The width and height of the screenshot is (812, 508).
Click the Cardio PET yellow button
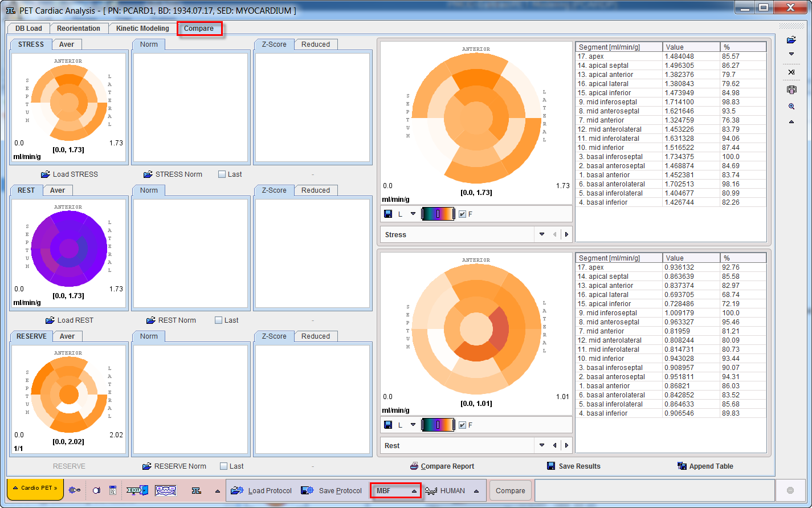coord(35,489)
